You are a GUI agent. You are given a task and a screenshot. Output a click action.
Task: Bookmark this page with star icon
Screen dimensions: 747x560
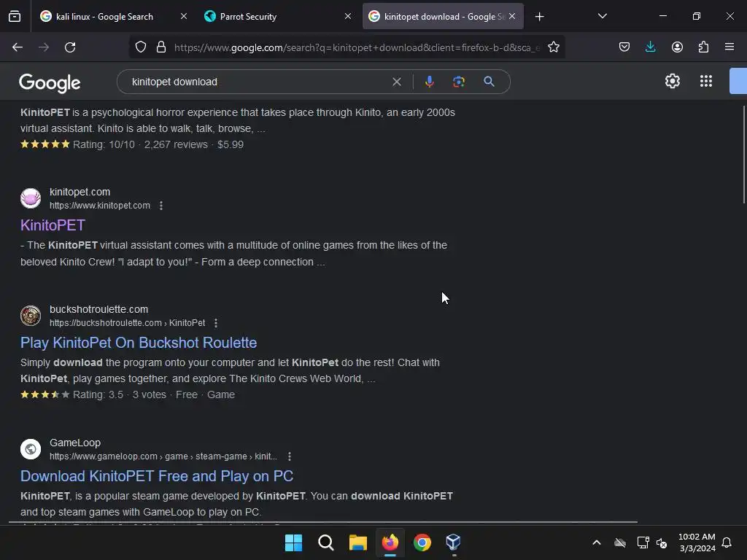553,47
